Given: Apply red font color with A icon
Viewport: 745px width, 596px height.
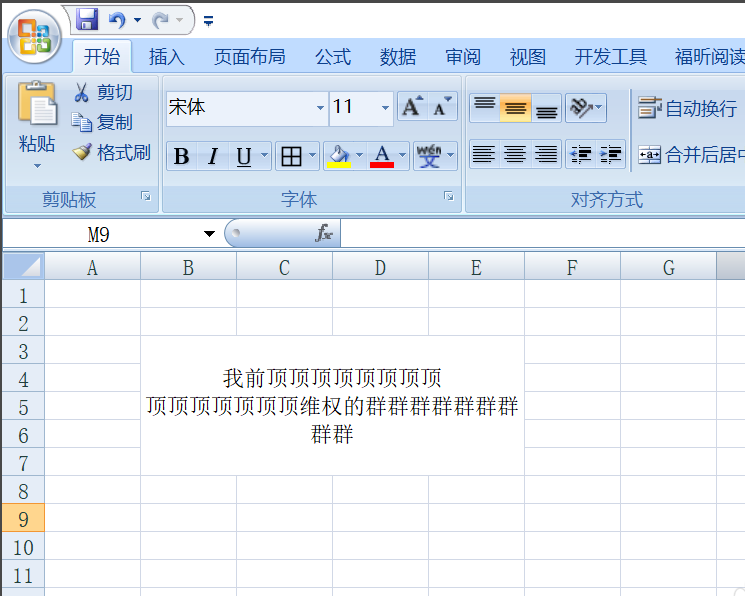Looking at the screenshot, I should [382, 156].
